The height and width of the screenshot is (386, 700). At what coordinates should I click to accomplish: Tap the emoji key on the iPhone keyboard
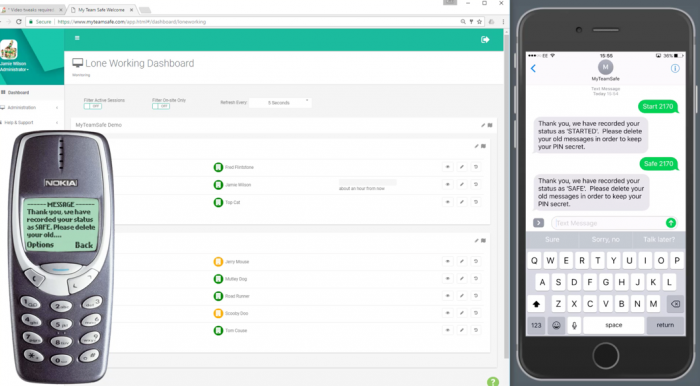pos(556,325)
